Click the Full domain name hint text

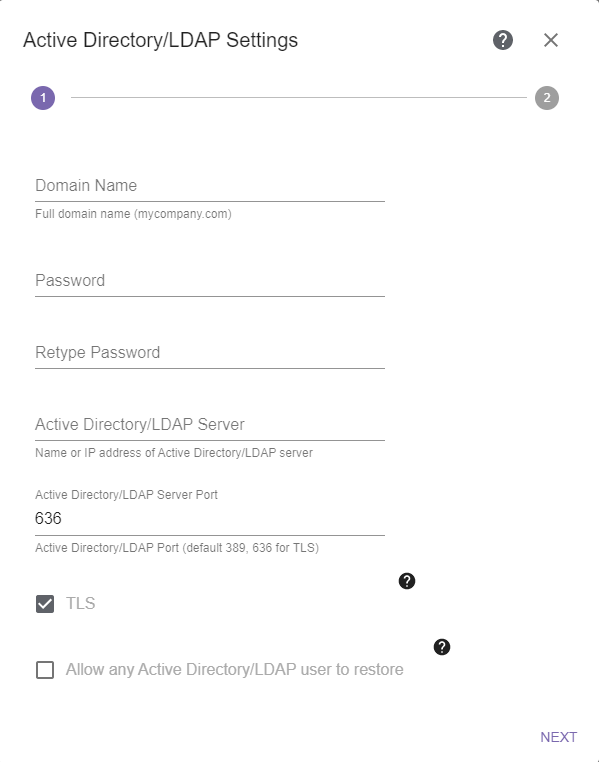(133, 214)
